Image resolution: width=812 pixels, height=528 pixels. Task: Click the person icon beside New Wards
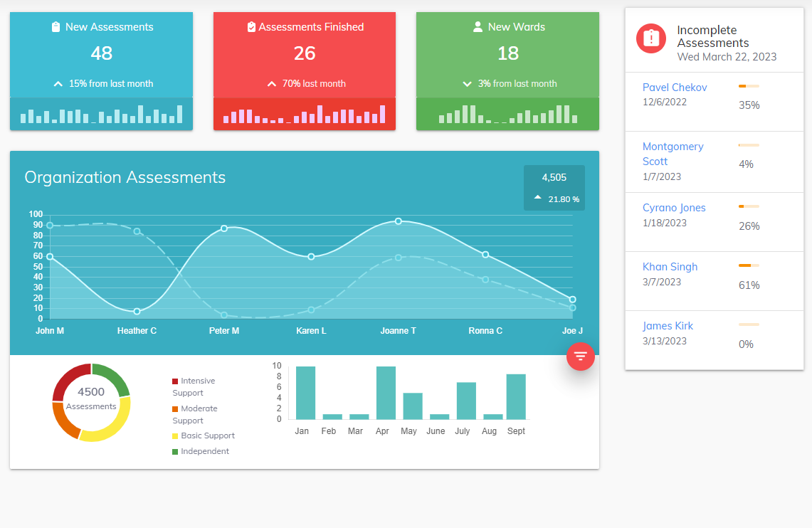pos(478,27)
